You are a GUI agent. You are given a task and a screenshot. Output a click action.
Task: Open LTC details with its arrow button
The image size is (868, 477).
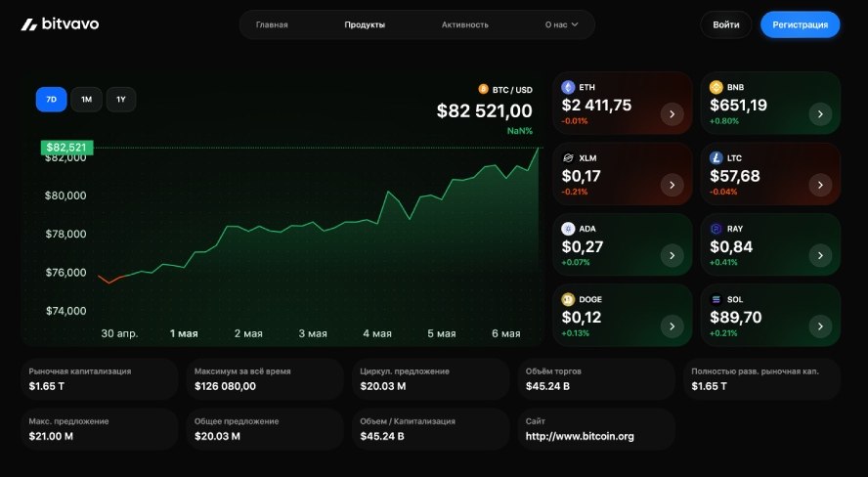[x=820, y=185]
